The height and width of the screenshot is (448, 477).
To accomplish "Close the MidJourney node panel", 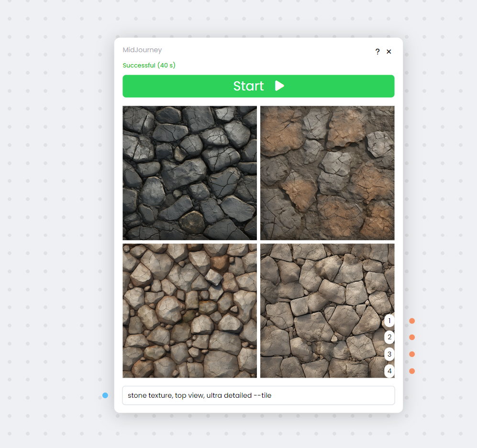I will pos(389,52).
